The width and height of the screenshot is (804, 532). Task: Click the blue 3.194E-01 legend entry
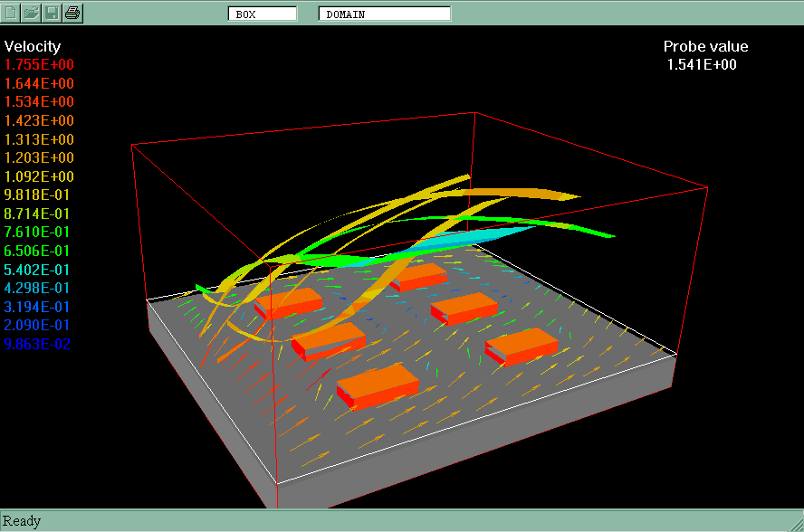[40, 307]
